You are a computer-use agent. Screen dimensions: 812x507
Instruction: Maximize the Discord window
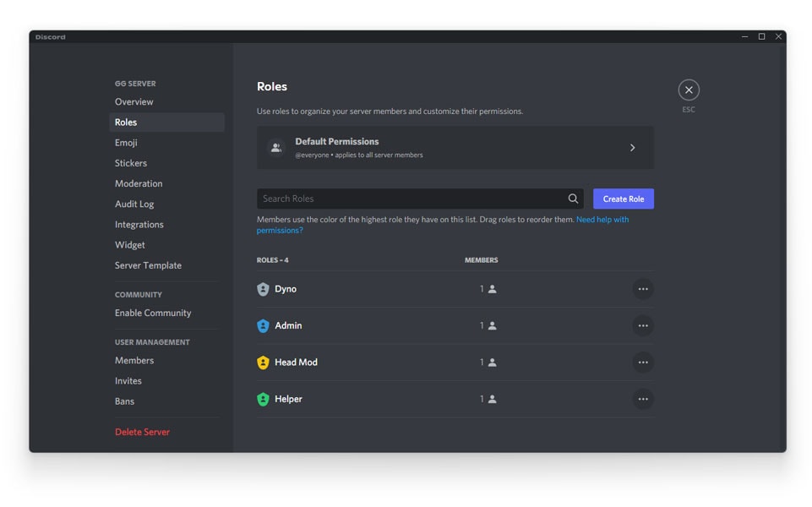761,37
